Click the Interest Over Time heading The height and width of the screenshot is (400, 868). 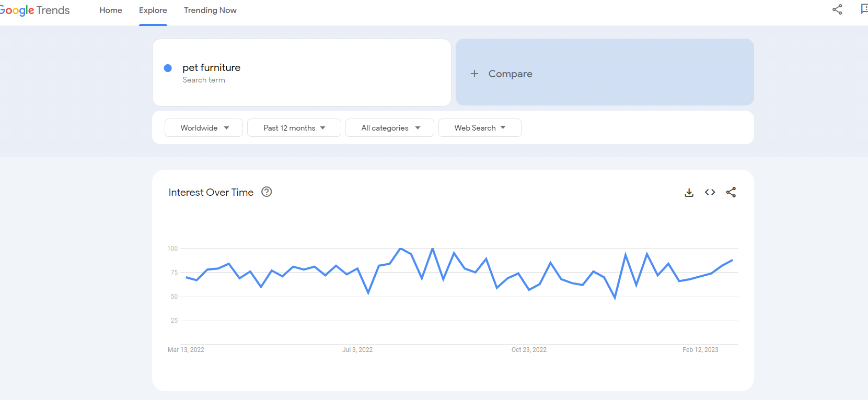(x=211, y=193)
